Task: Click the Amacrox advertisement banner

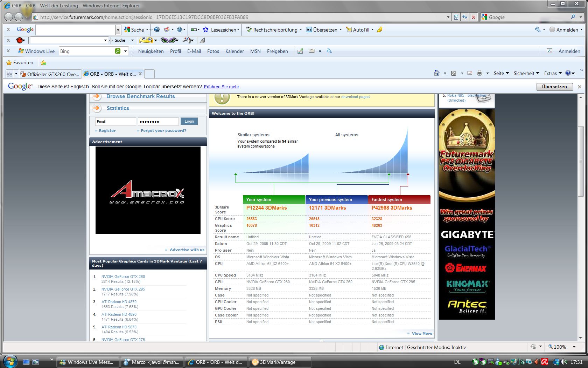Action: pyautogui.click(x=148, y=190)
